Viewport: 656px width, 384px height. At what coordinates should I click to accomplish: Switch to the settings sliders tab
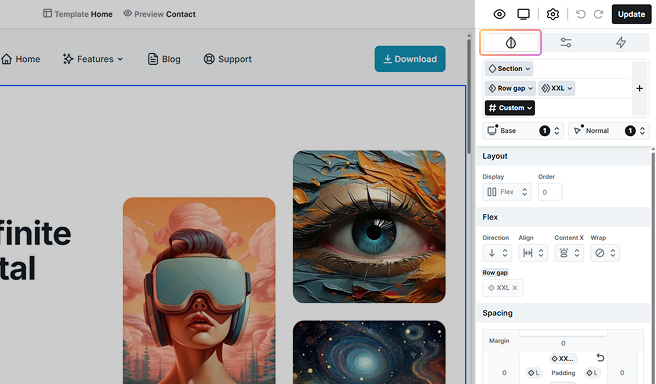point(566,42)
